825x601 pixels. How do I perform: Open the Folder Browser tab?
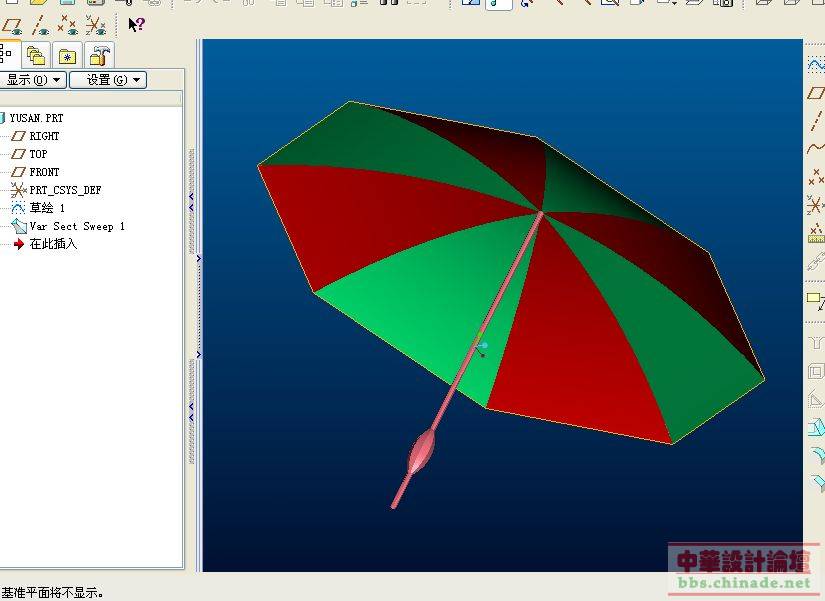37,55
